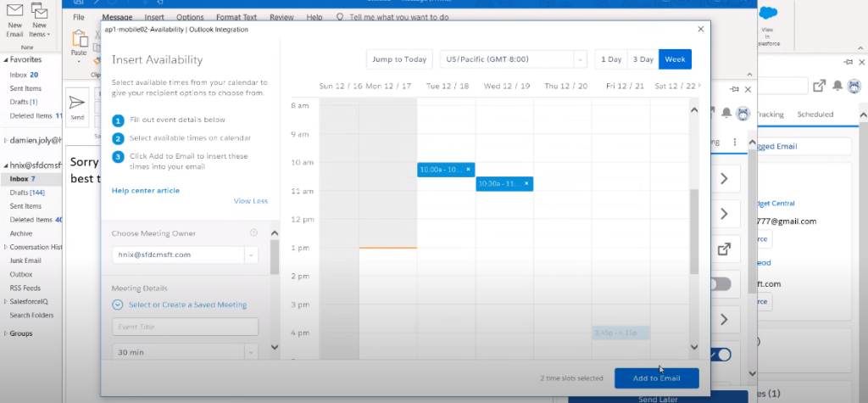Open the Format Text ribbon tab
Viewport: 868px width, 403px height.
pos(238,17)
